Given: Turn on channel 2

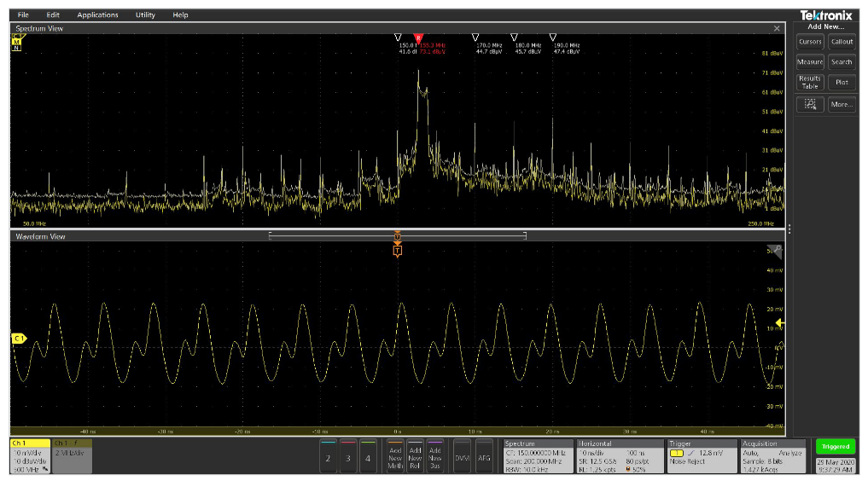Looking at the screenshot, I should (329, 456).
